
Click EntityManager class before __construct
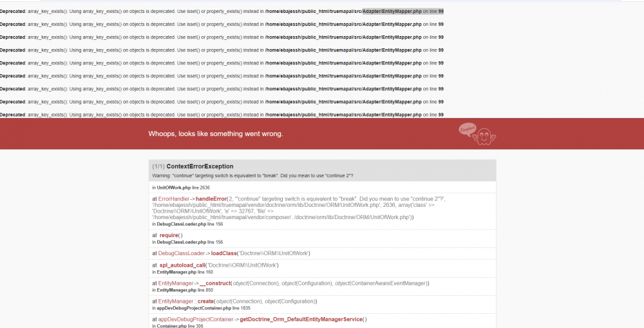(175, 283)
